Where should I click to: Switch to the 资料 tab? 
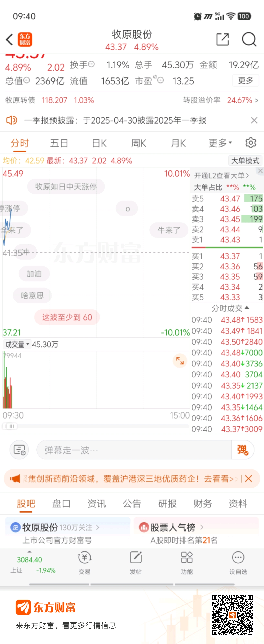[238, 503]
